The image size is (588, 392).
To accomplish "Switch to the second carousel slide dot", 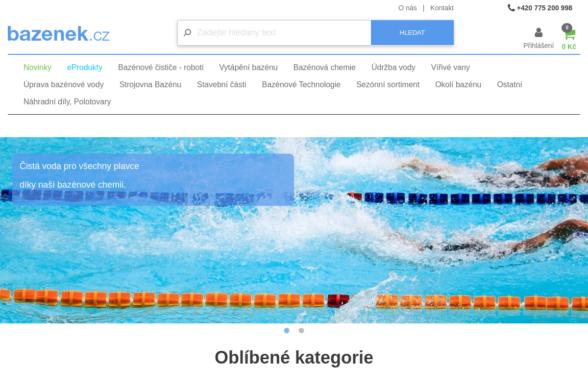I will (x=301, y=330).
